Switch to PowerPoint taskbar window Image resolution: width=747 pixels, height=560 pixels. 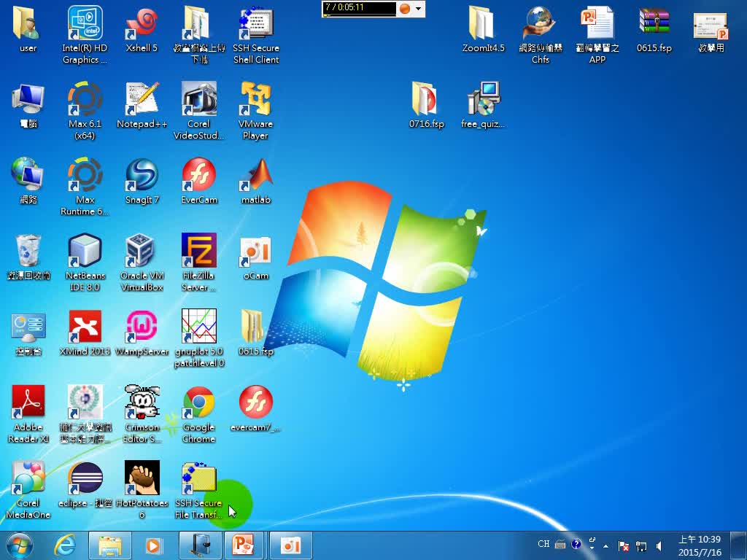tap(244, 545)
